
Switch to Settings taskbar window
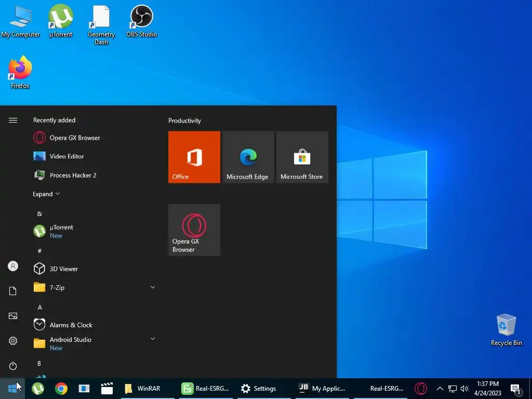pyautogui.click(x=264, y=389)
